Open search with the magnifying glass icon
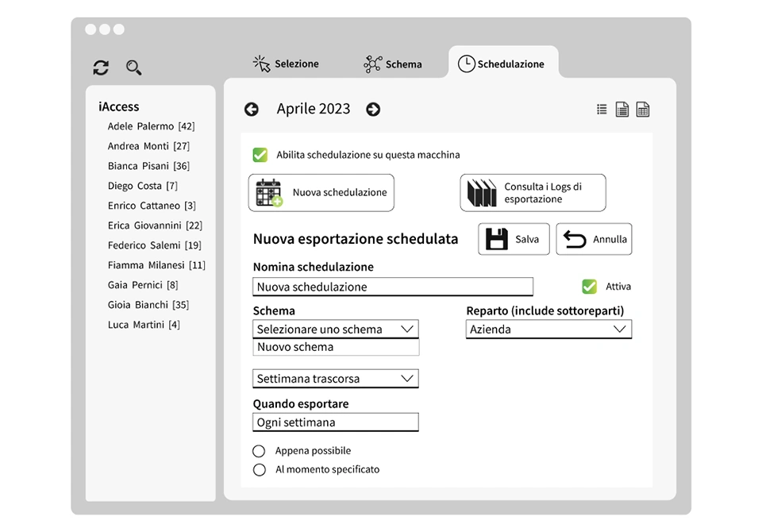The height and width of the screenshot is (532, 762). coord(133,67)
